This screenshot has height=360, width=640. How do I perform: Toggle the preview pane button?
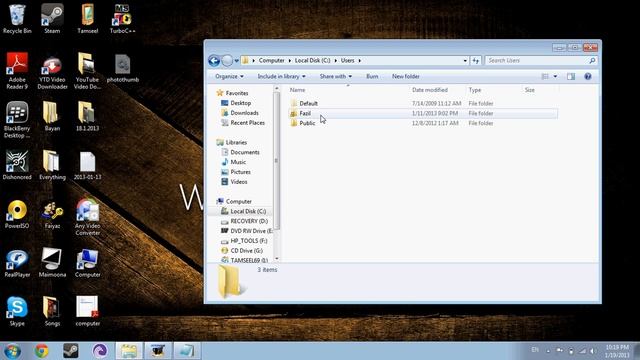pyautogui.click(x=571, y=76)
